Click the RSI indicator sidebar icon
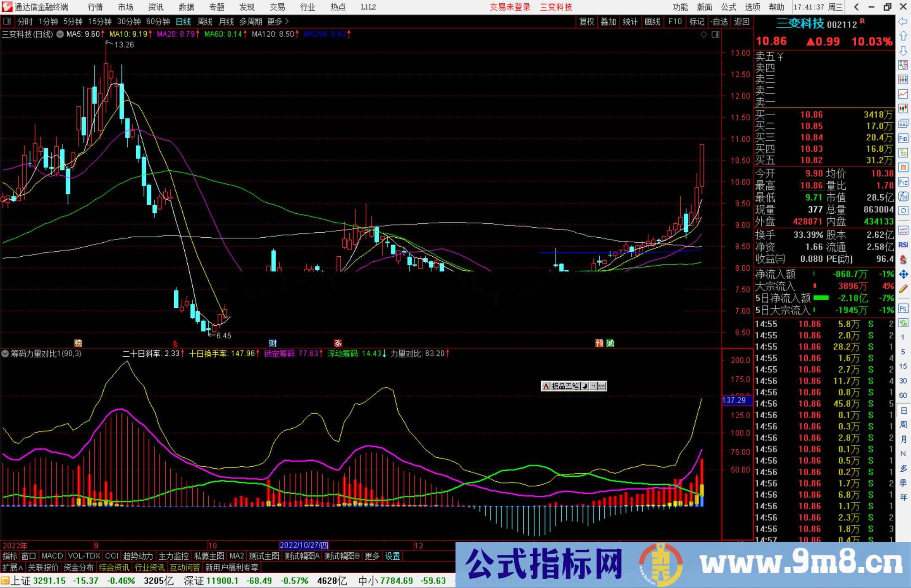 click(x=903, y=244)
